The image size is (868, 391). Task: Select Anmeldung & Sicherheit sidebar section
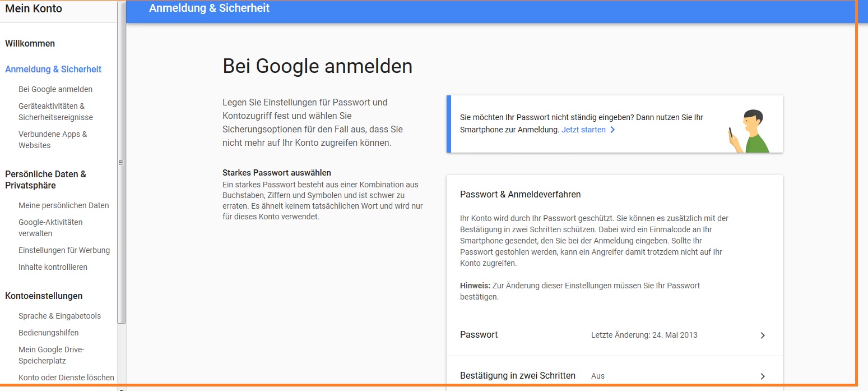tap(53, 69)
